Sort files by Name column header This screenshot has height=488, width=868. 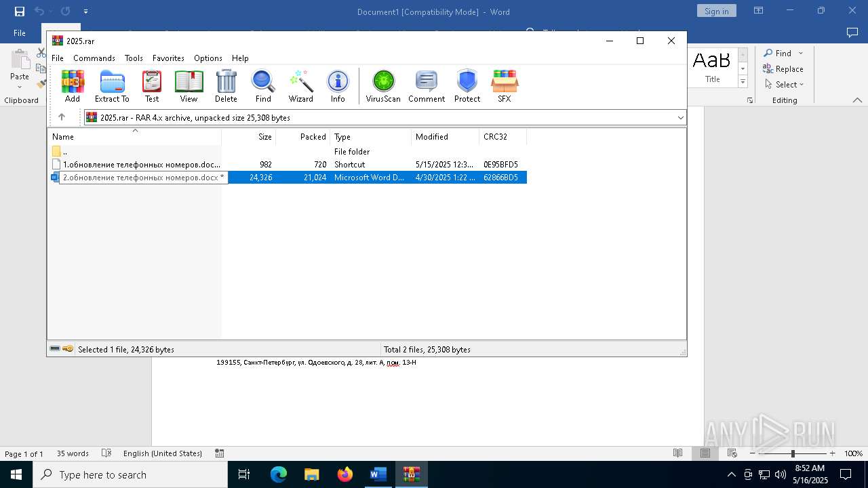[134, 136]
